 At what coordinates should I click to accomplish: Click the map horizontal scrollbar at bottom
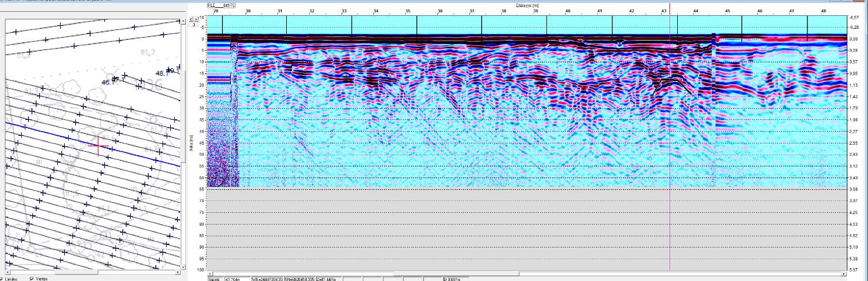coord(92,272)
